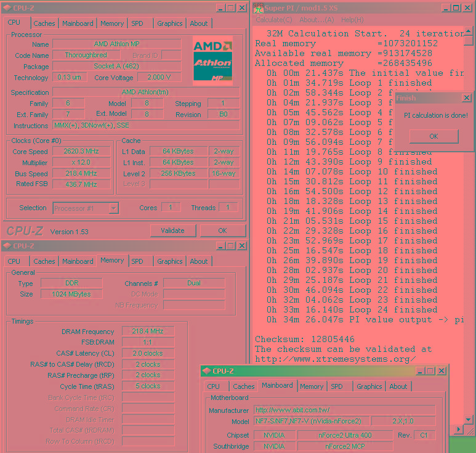Click the memory Size value 1024 MBytes
Image resolution: width=476 pixels, height=453 pixels.
point(71,294)
